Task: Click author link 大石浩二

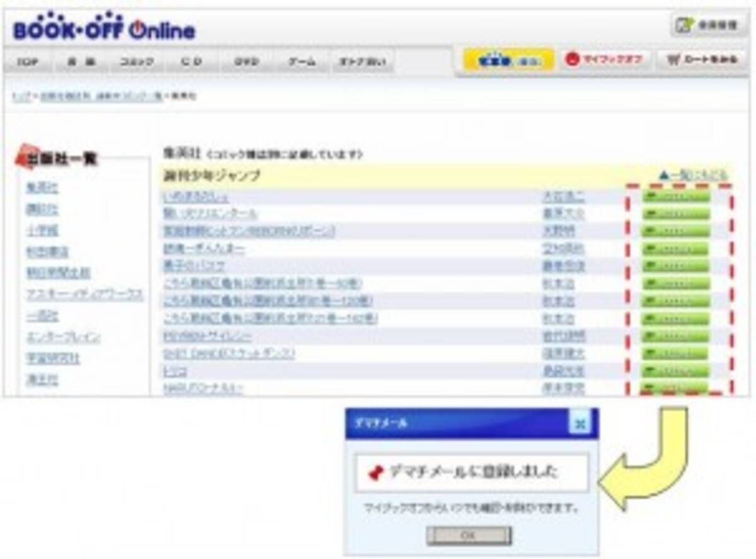Action: pos(563,197)
